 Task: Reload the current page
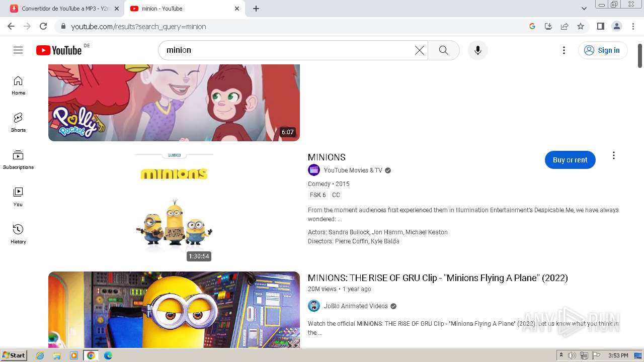(43, 26)
